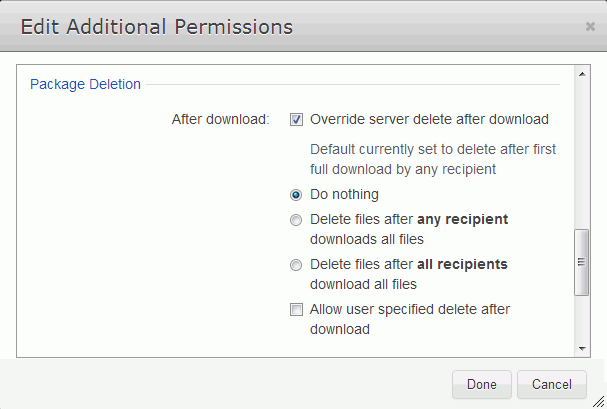Click the Edit Additional Permissions title bar
607x409 pixels.
(x=304, y=26)
